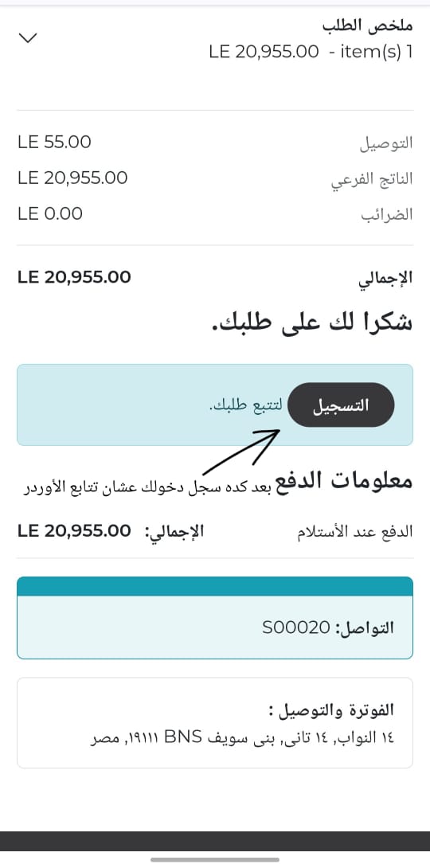The image size is (430, 868).
Task: Tap the bottom home indicator bar
Action: [x=215, y=859]
